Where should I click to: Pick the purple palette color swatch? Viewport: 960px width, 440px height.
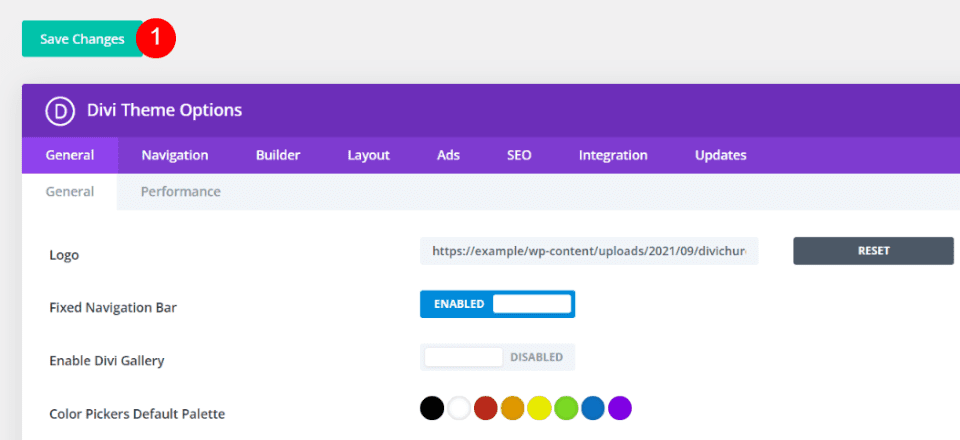pos(620,408)
